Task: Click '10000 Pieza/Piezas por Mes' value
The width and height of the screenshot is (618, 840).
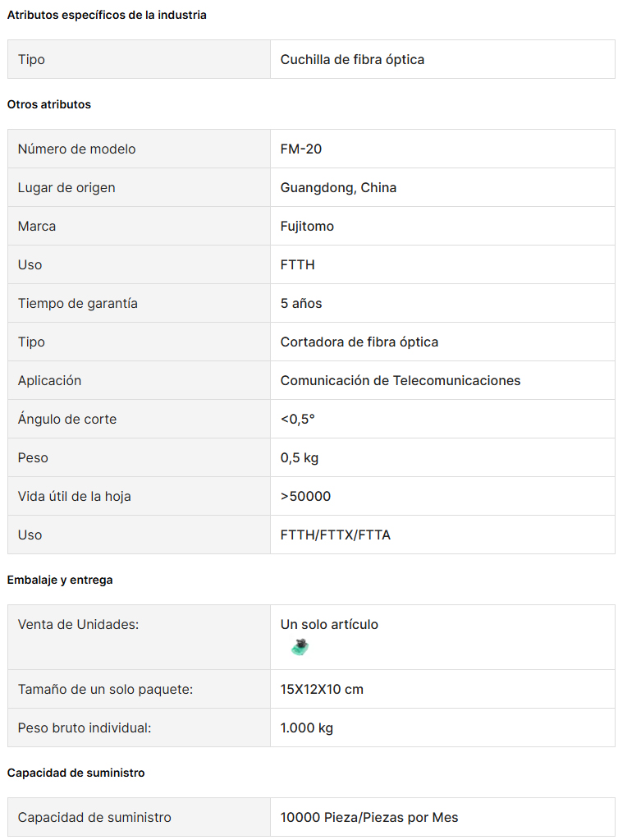Action: point(369,818)
